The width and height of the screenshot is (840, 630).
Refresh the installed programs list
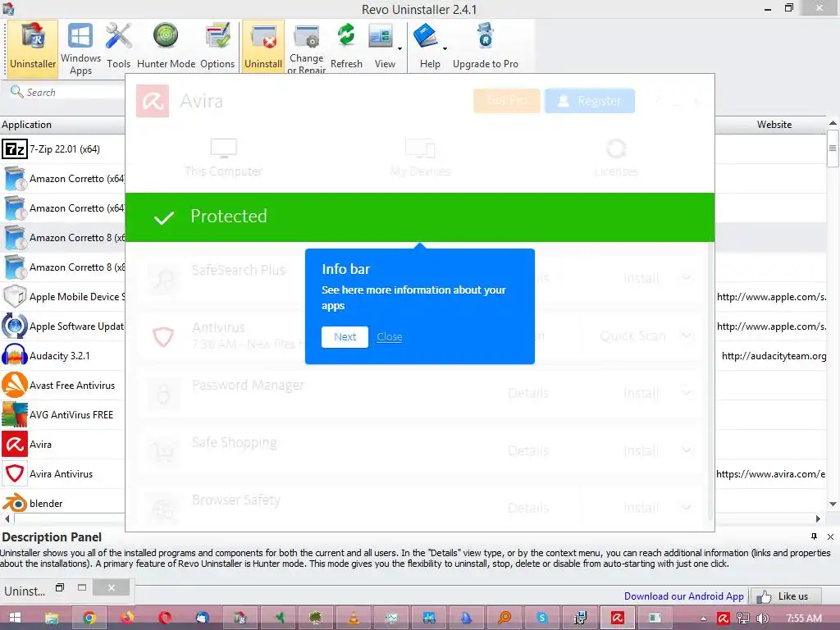coord(346,47)
